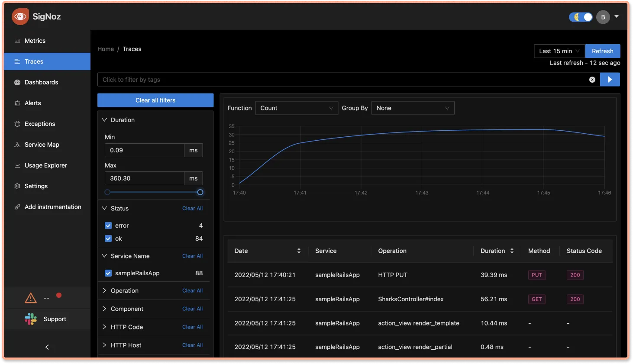Click the Alerts bell icon
This screenshot has width=633, height=364.
(17, 103)
